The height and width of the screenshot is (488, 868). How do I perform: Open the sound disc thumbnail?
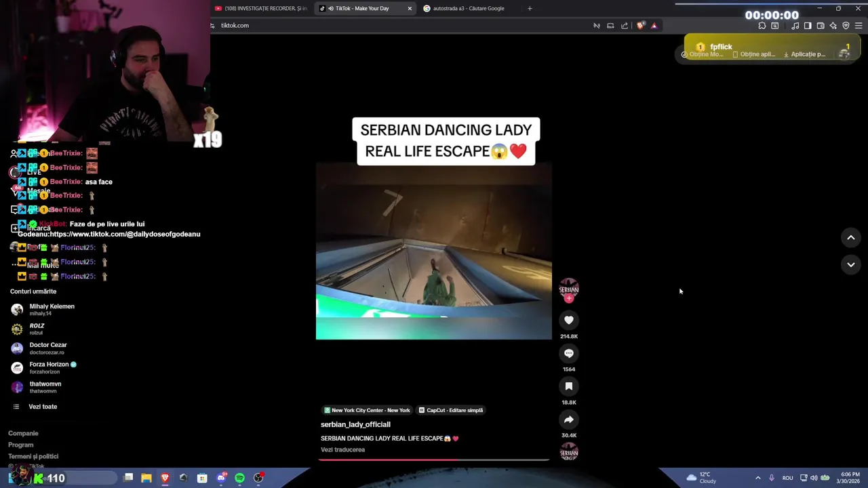coord(569,452)
